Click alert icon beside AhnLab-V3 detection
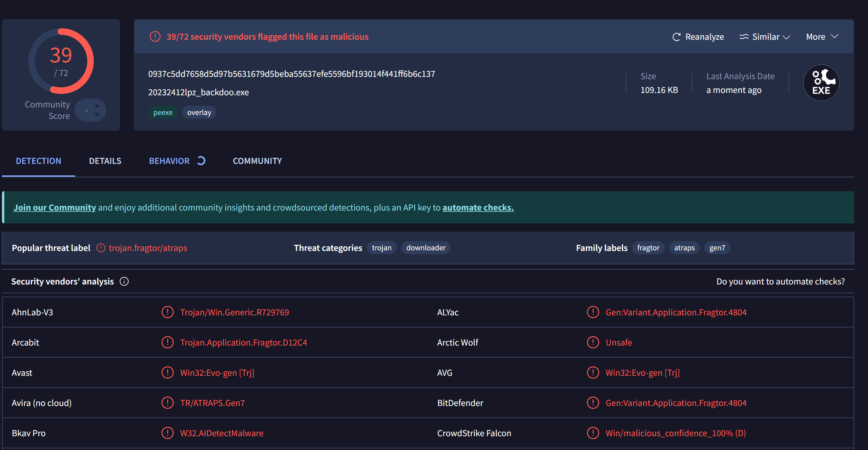This screenshot has height=450, width=868. (x=168, y=312)
